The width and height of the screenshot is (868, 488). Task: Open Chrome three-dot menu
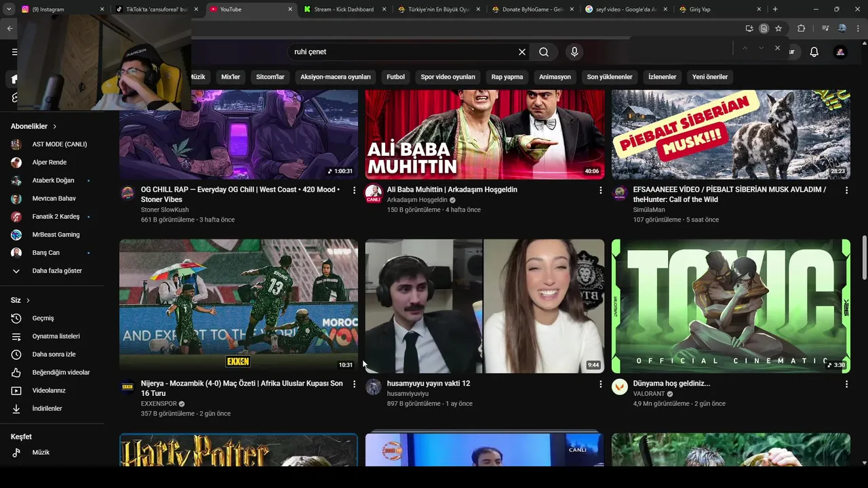pos(859,28)
